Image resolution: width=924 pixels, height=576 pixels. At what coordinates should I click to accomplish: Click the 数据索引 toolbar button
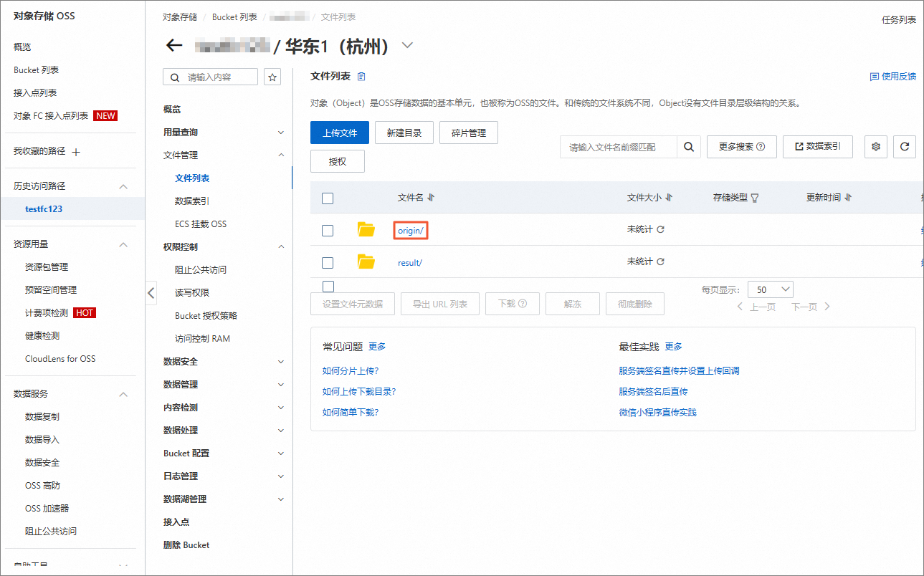click(818, 146)
